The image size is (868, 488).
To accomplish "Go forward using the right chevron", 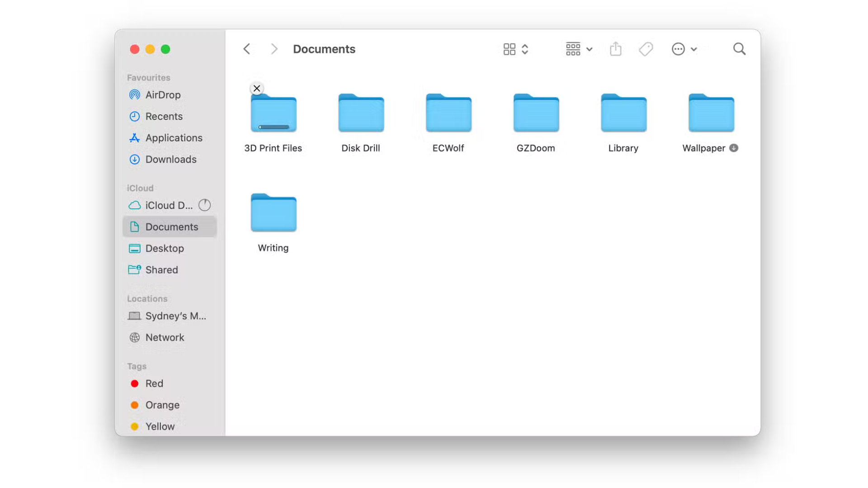I will point(274,49).
